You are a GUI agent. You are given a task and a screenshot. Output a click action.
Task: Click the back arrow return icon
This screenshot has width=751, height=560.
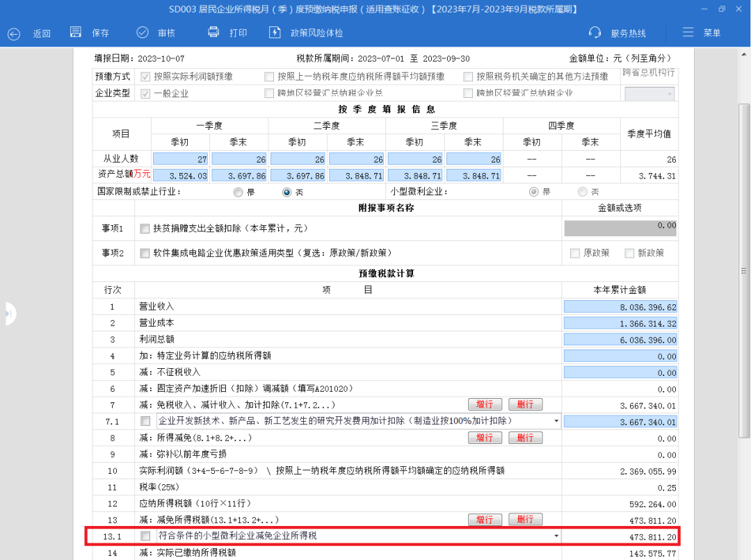click(14, 33)
